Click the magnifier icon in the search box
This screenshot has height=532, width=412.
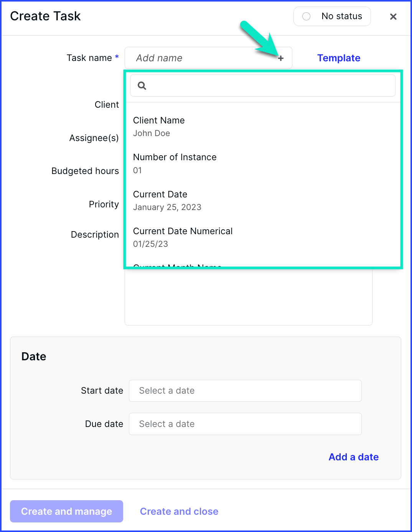[x=142, y=85]
